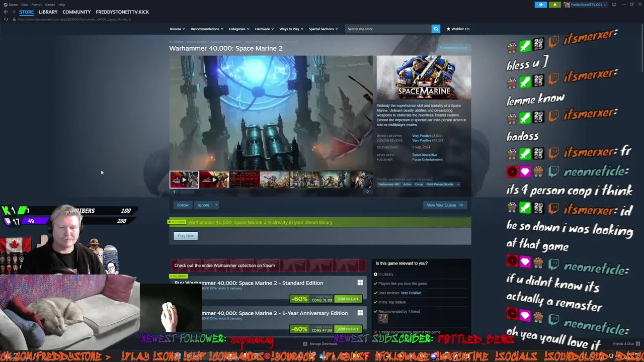
Task: Reload the store page with refresh icon
Action: click(x=6, y=19)
